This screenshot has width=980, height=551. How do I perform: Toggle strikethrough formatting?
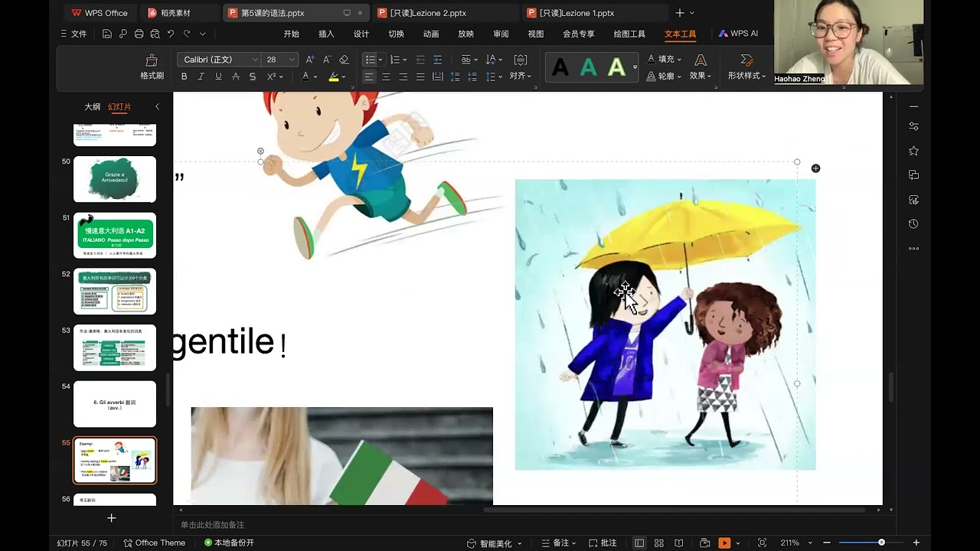[x=235, y=77]
